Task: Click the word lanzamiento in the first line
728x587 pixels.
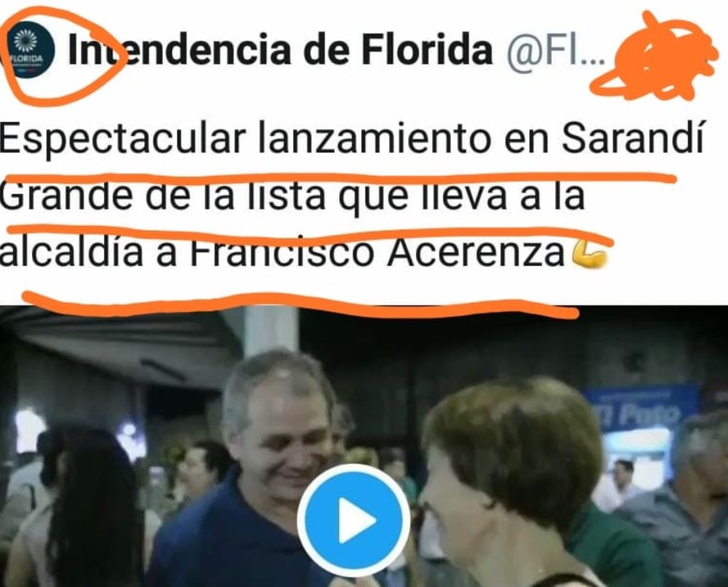Action: point(374,139)
